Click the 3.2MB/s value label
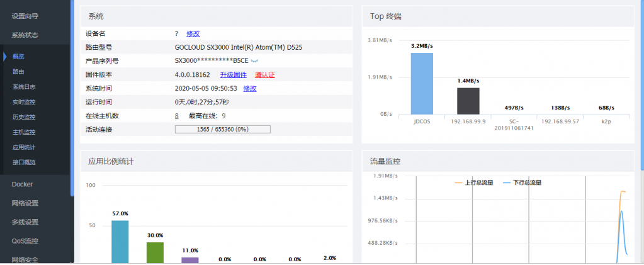Image resolution: width=644 pixels, height=265 pixels. click(x=422, y=46)
